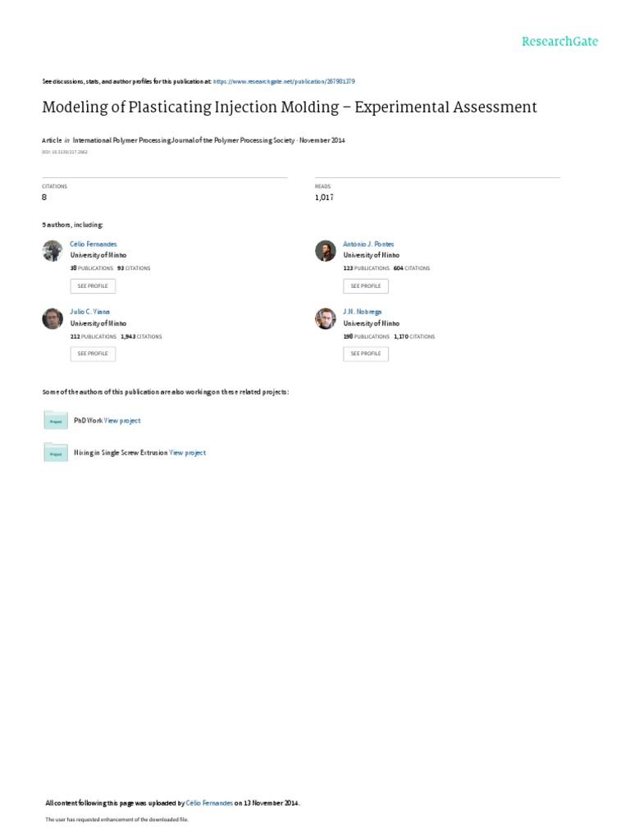This screenshot has height=840, width=630.
Task: Click the ResearchGate logo
Action: pyautogui.click(x=560, y=42)
